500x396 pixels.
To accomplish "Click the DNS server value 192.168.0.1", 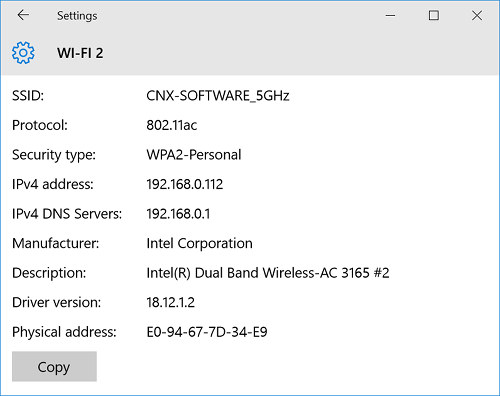I will click(178, 214).
